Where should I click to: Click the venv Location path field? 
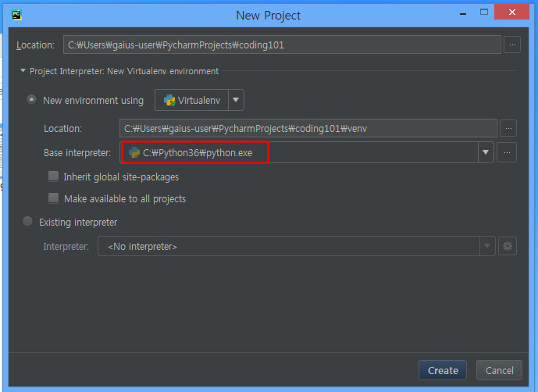point(308,128)
